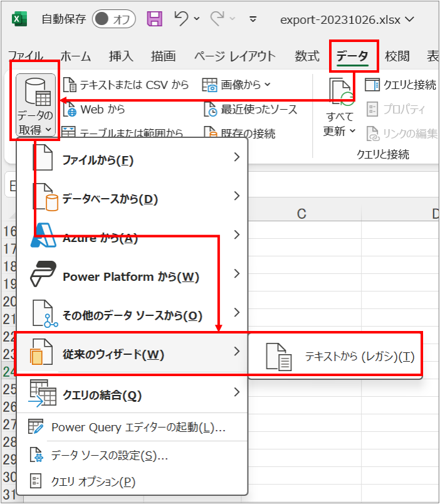This screenshot has width=440, height=504.
Task: Click the リンクの編集 ribbon button
Action: (x=402, y=134)
